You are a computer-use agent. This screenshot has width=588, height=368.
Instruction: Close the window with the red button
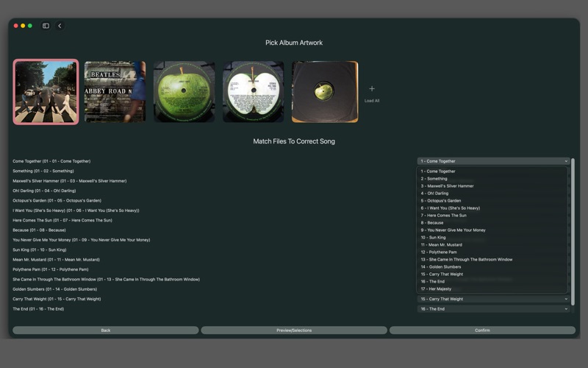[x=15, y=26]
